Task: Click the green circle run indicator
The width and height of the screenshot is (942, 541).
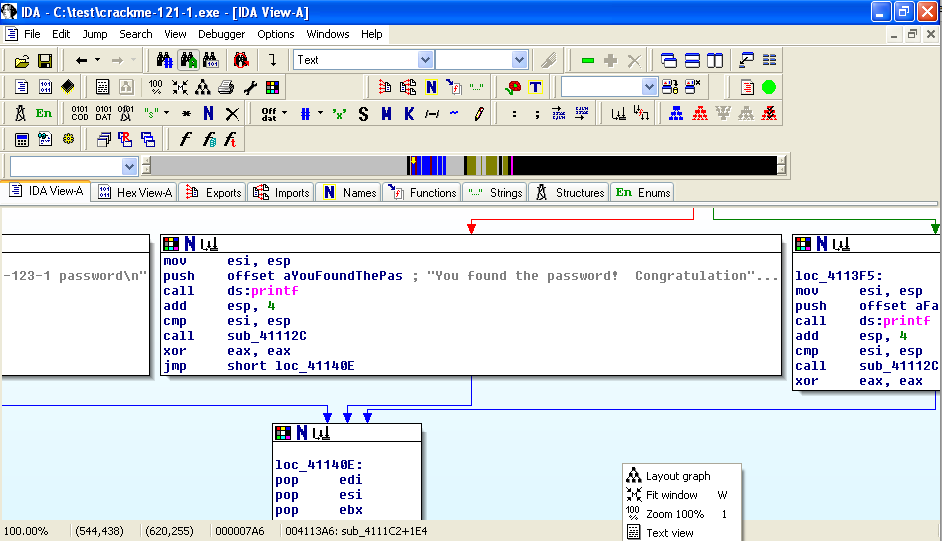Action: pyautogui.click(x=769, y=87)
